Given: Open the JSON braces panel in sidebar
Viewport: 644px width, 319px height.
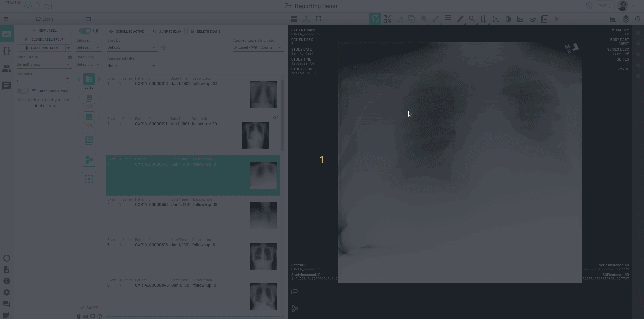Looking at the screenshot, I should coord(6,51).
